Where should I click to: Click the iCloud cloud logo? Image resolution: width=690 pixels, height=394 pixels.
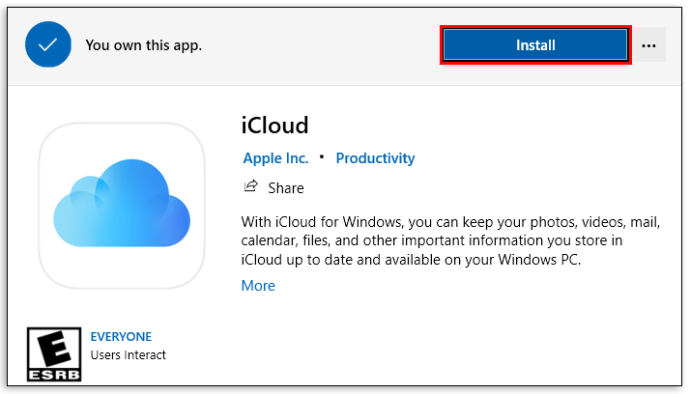pyautogui.click(x=121, y=203)
